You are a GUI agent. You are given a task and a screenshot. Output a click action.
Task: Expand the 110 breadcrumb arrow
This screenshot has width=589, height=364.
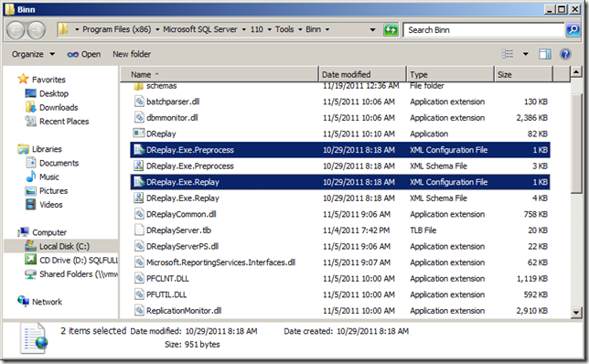point(269,29)
